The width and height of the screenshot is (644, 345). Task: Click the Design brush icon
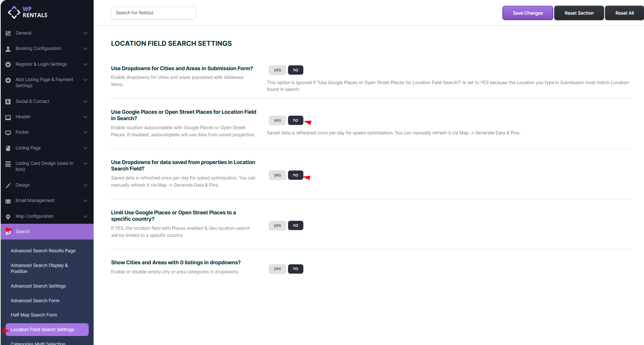(8, 185)
